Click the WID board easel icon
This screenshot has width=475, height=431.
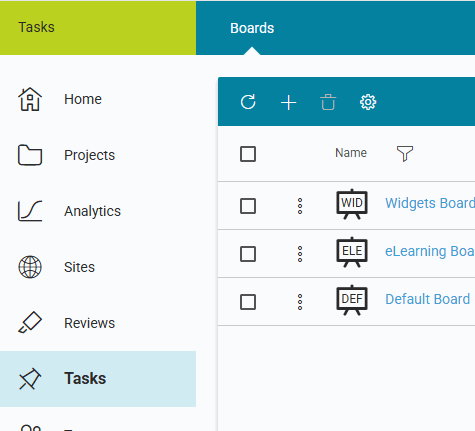coord(352,204)
